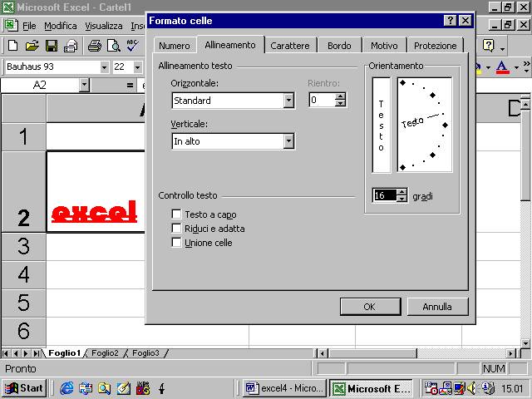The height and width of the screenshot is (399, 532).
Task: Click the font color A icon
Action: (502, 67)
